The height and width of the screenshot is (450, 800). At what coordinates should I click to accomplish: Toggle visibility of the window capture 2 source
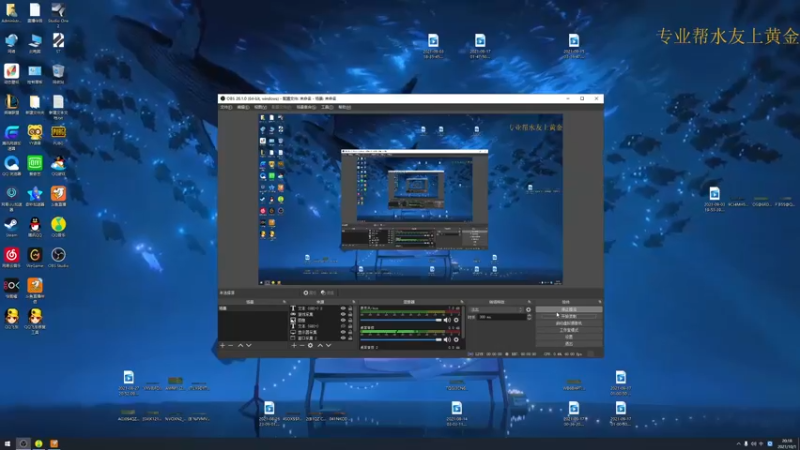pyautogui.click(x=343, y=338)
